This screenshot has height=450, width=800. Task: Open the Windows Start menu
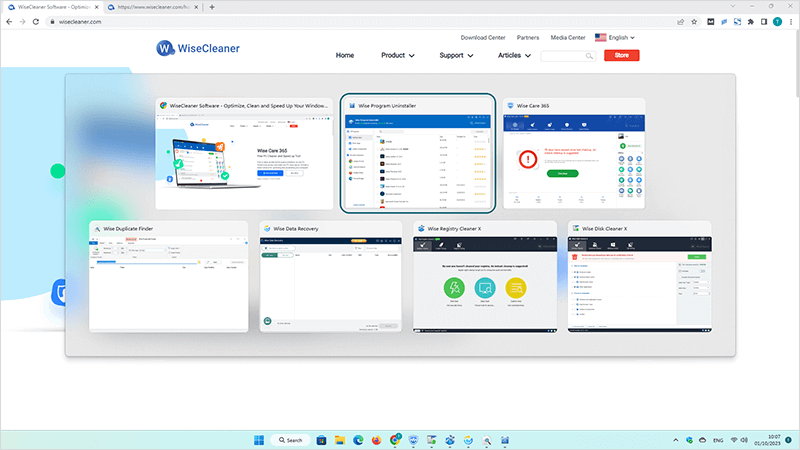(x=259, y=440)
